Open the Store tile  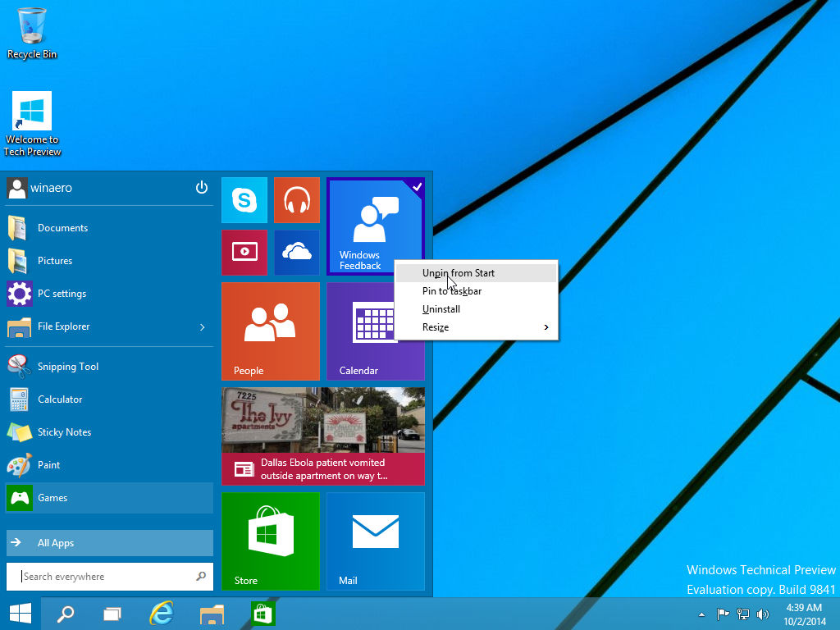270,541
